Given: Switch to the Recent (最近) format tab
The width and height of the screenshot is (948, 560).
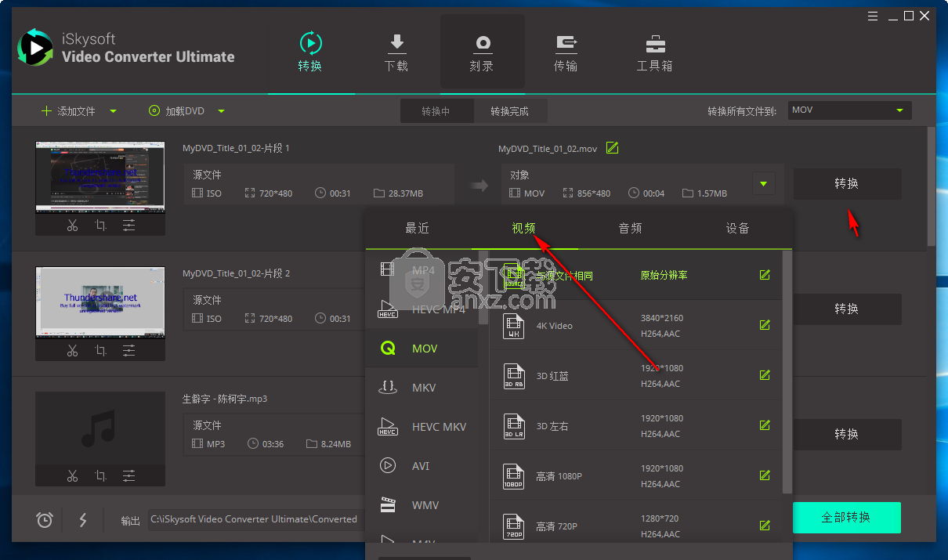Looking at the screenshot, I should tap(418, 229).
